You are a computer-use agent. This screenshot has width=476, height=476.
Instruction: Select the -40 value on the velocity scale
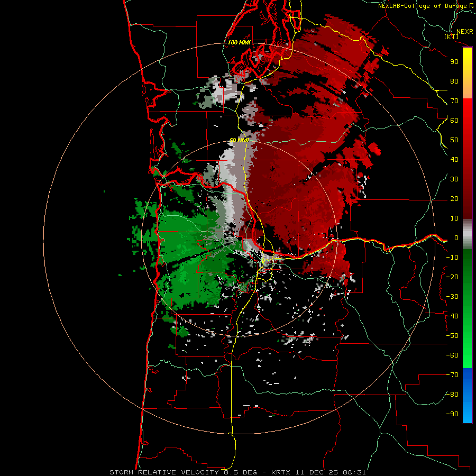(x=452, y=316)
